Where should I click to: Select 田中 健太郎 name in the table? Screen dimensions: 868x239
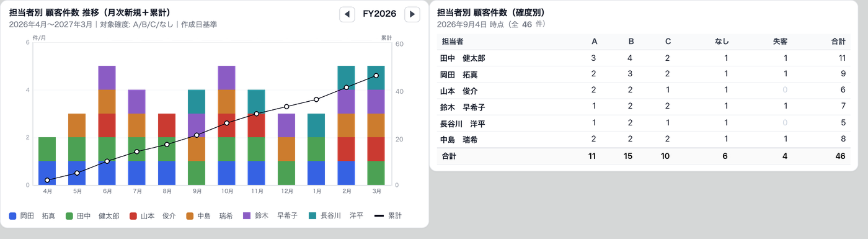point(463,58)
